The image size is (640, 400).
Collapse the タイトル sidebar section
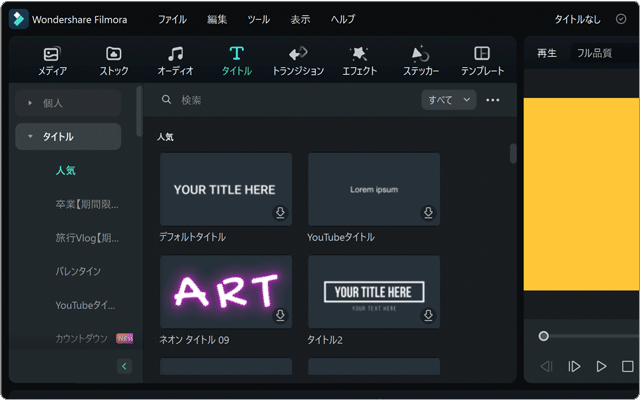68,137
